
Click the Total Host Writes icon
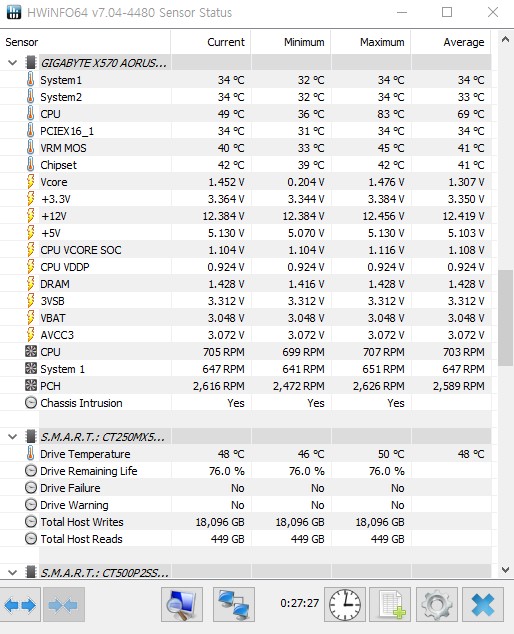(31, 522)
